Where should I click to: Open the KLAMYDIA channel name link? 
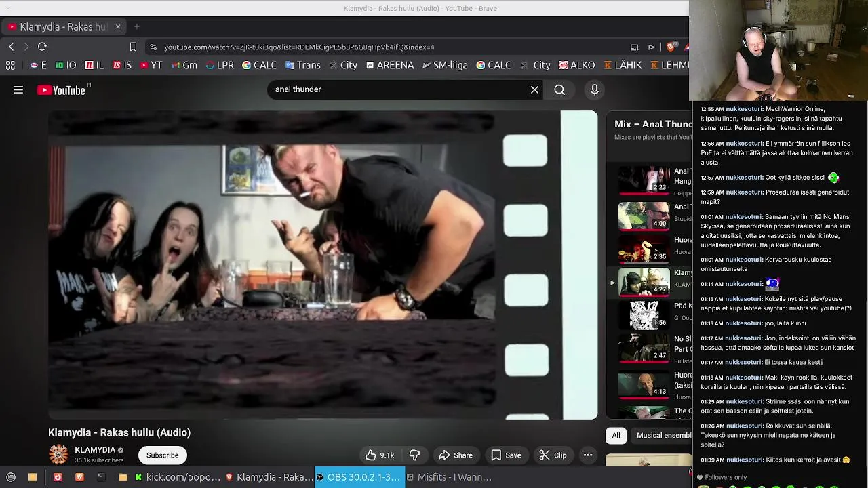point(95,450)
